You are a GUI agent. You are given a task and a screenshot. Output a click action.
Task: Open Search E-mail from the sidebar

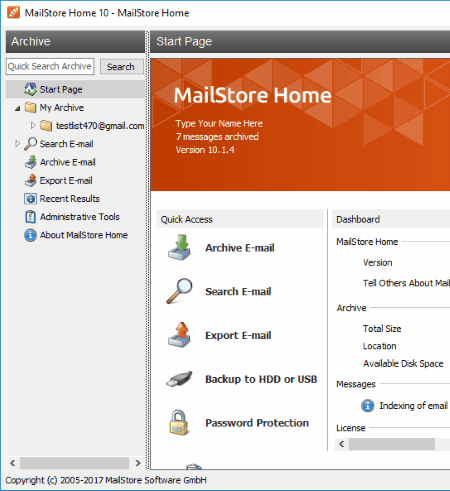[66, 144]
